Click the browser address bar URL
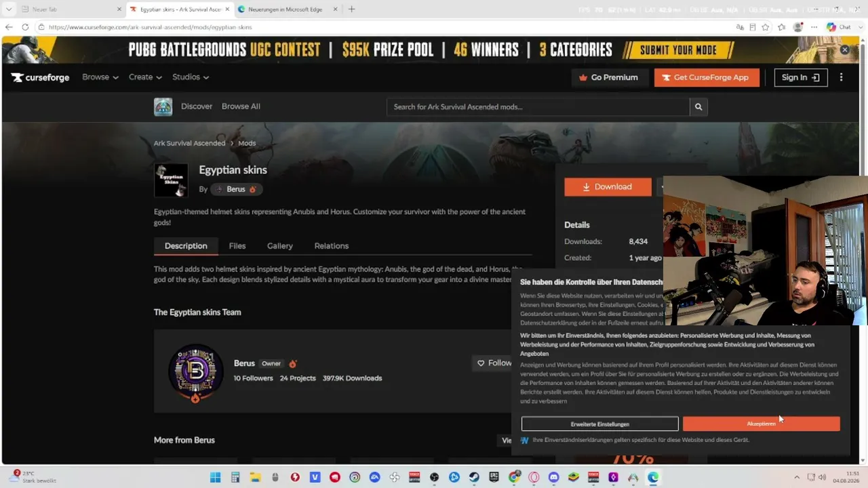 pos(151,27)
